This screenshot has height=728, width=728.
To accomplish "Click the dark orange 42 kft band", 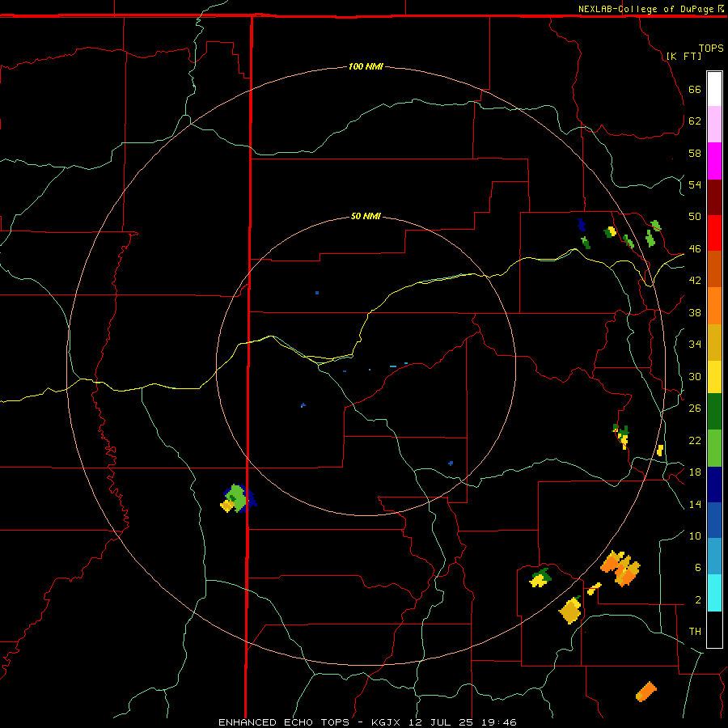I will point(714,269).
